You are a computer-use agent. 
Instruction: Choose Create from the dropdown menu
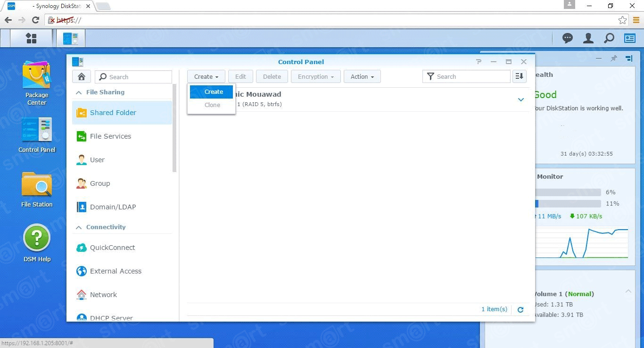(x=211, y=92)
